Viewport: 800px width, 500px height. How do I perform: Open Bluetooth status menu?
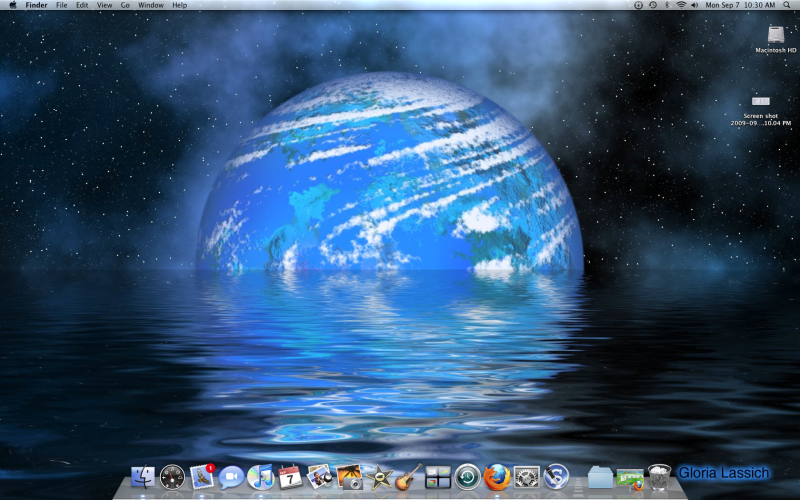(x=667, y=5)
